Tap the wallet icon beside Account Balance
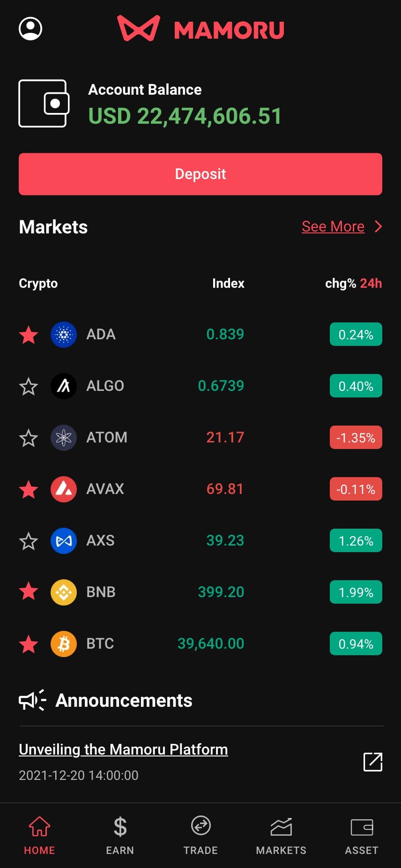 tap(44, 104)
